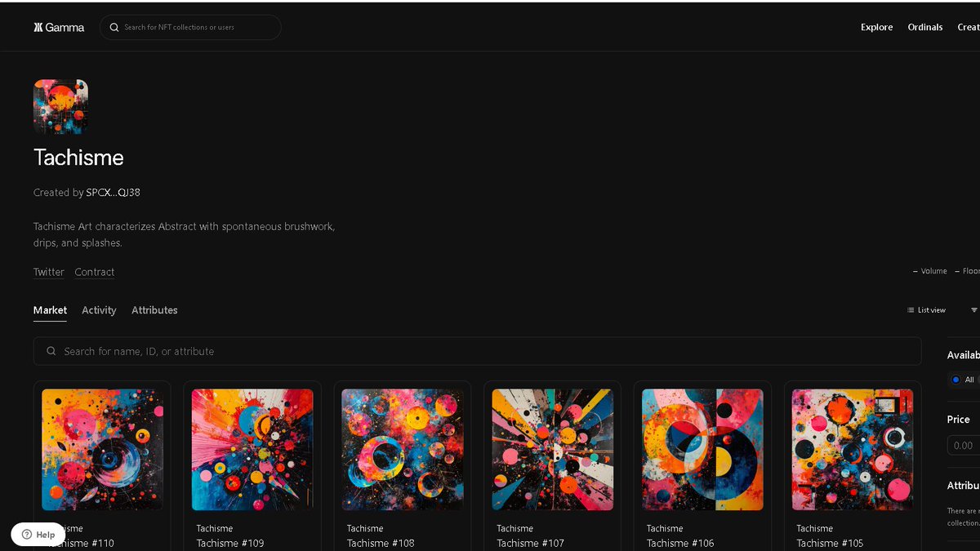Click the search magnifier icon in top bar
Image resolution: width=980 pixels, height=551 pixels.
click(x=114, y=27)
